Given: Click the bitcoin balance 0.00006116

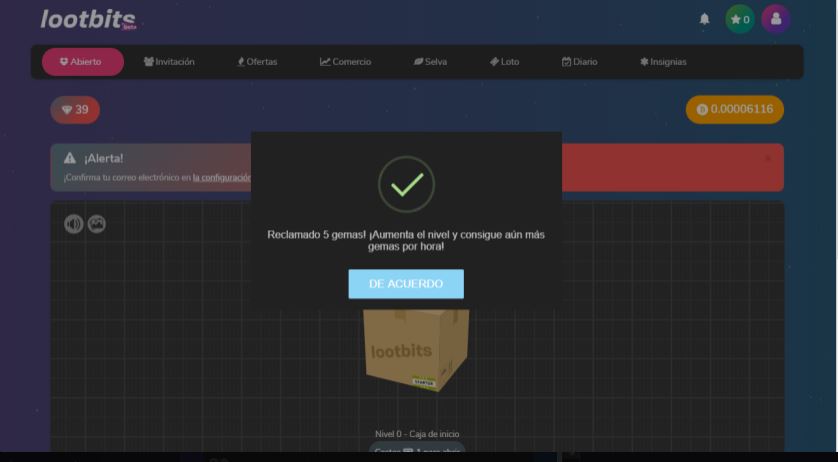Looking at the screenshot, I should tap(735, 110).
